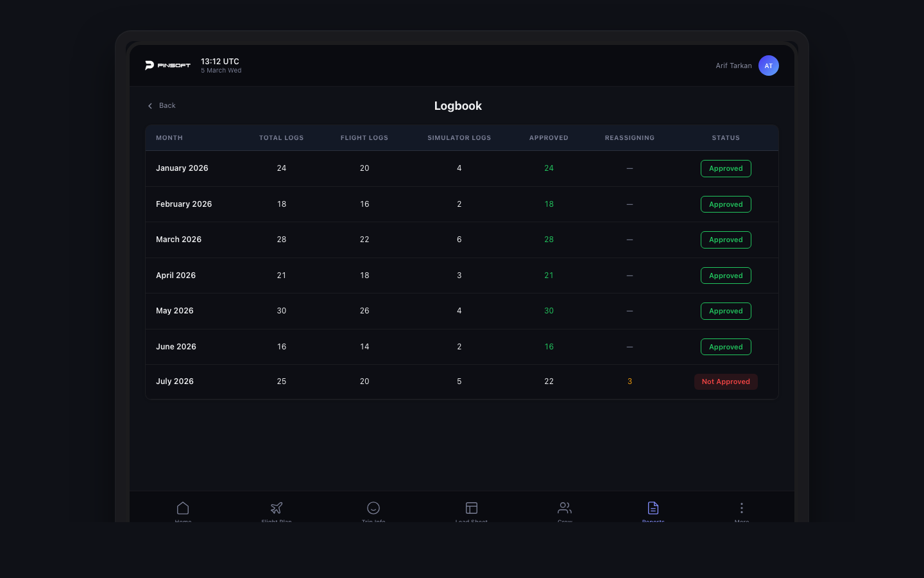Click the reassigning count for July 2026
Viewport: 924px width, 578px height.
point(629,381)
